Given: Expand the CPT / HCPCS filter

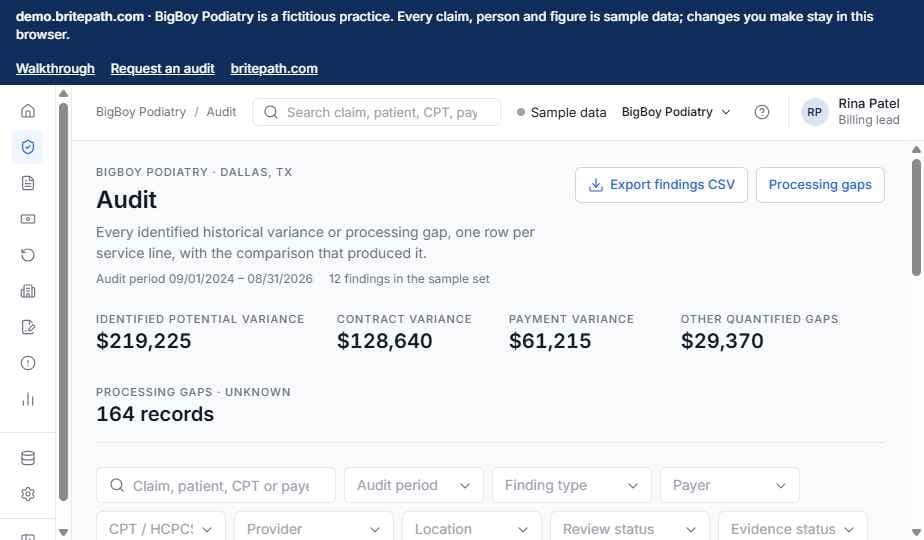Looking at the screenshot, I should click(x=161, y=526).
